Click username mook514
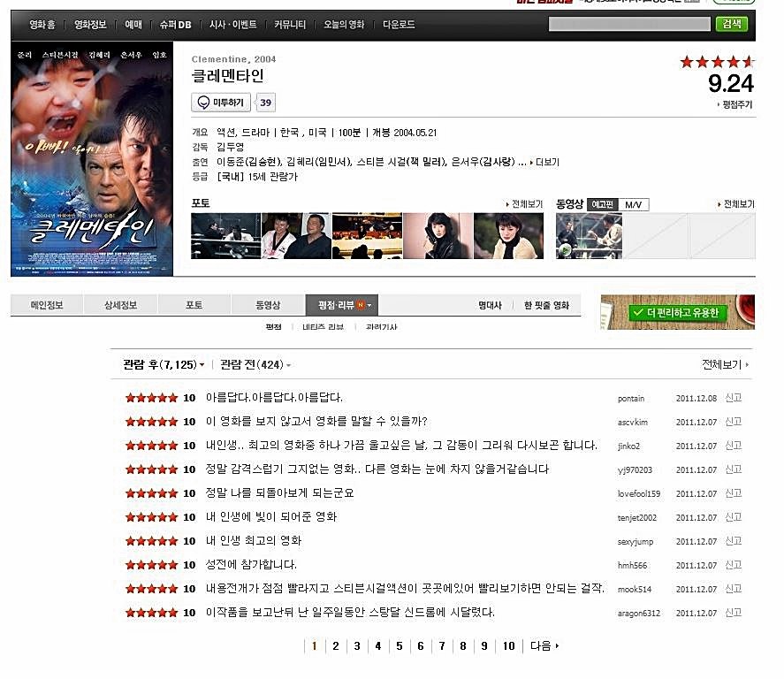 [x=634, y=590]
